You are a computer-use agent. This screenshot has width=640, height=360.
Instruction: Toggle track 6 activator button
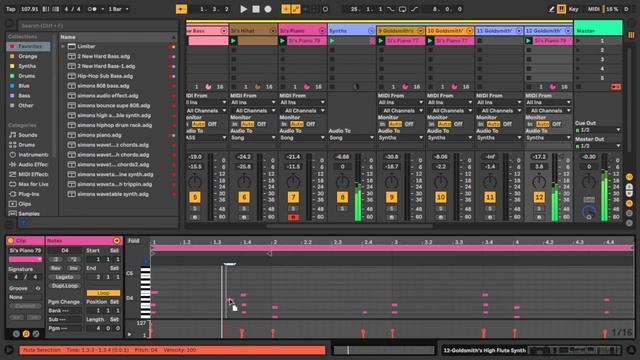[244, 198]
